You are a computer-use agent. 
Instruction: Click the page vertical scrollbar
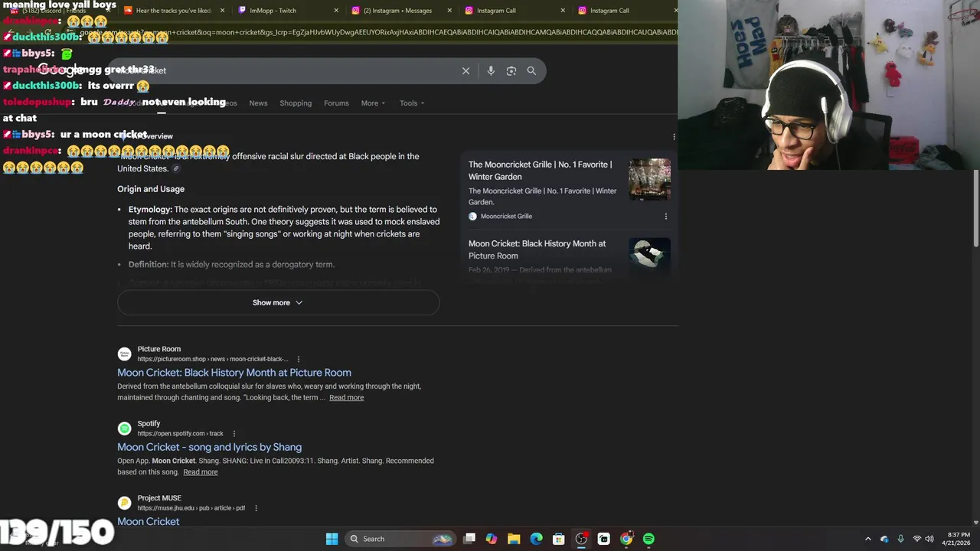[976, 209]
